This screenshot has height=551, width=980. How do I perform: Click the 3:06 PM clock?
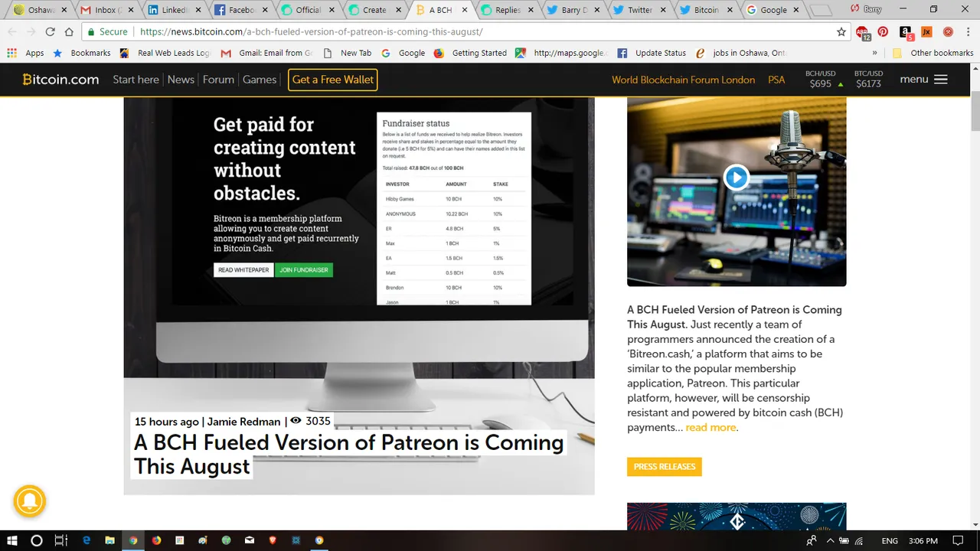pyautogui.click(x=923, y=540)
